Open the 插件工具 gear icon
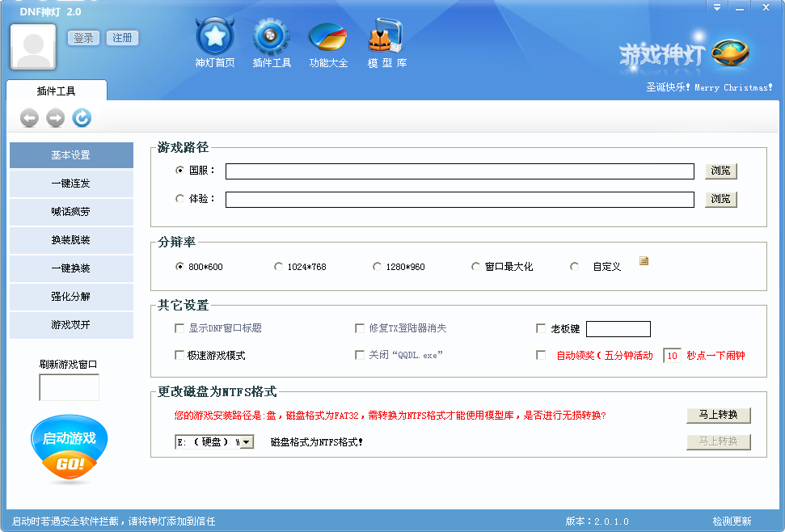 tap(271, 36)
